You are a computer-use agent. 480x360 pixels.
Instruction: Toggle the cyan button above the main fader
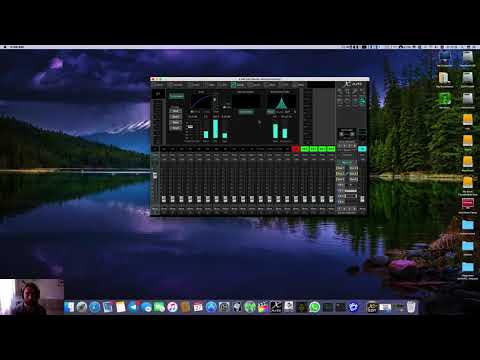362,149
